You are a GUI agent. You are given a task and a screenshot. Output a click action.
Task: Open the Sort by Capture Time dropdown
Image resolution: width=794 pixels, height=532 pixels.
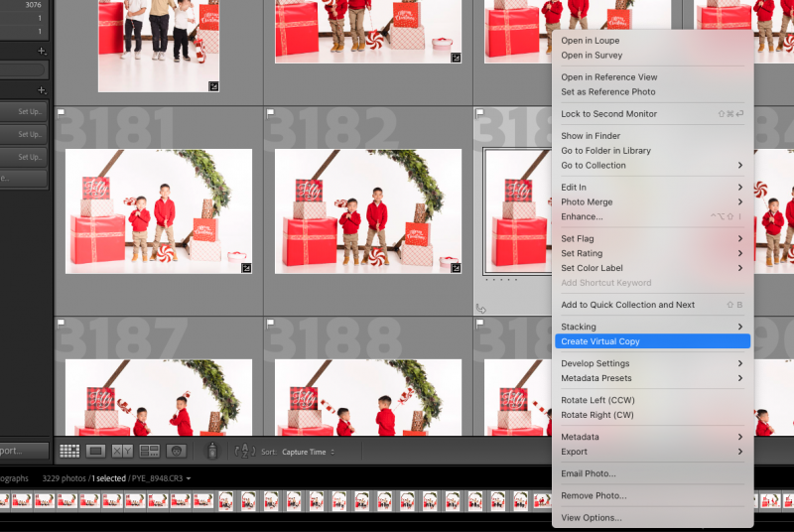[x=308, y=452]
